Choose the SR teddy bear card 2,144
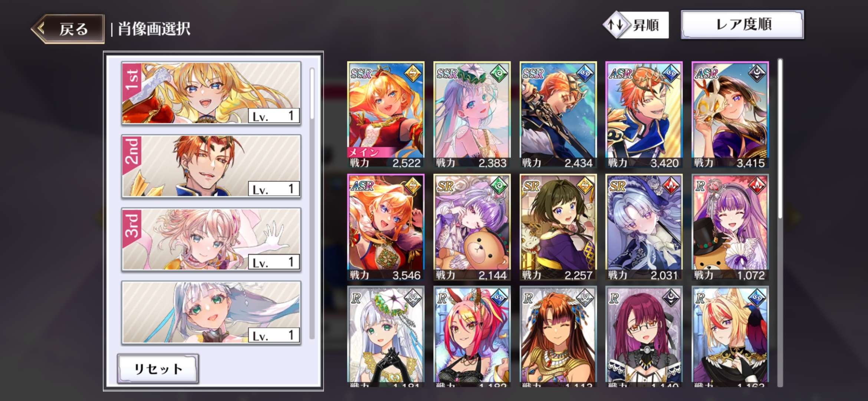Viewport: 868px width, 401px height. point(472,227)
